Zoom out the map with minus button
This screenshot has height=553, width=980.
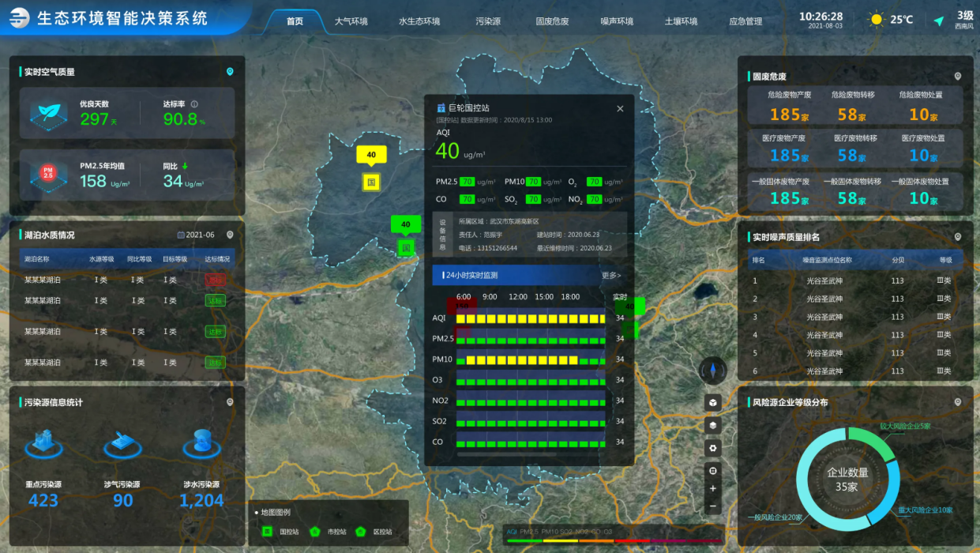712,506
